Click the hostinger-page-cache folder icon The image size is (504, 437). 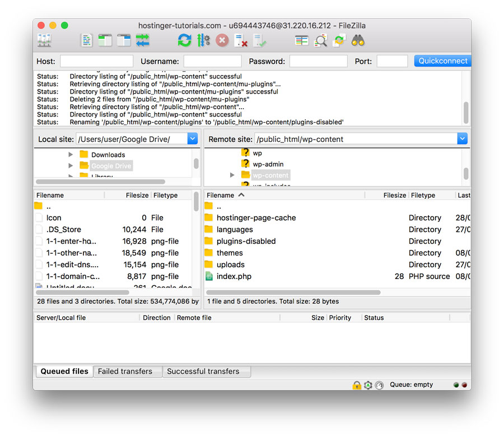tap(209, 217)
